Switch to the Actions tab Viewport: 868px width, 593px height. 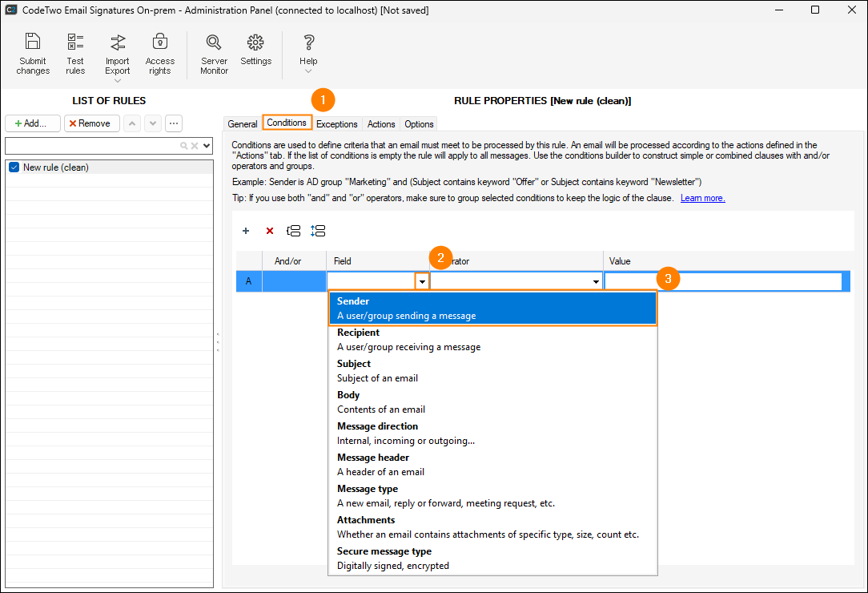click(381, 124)
